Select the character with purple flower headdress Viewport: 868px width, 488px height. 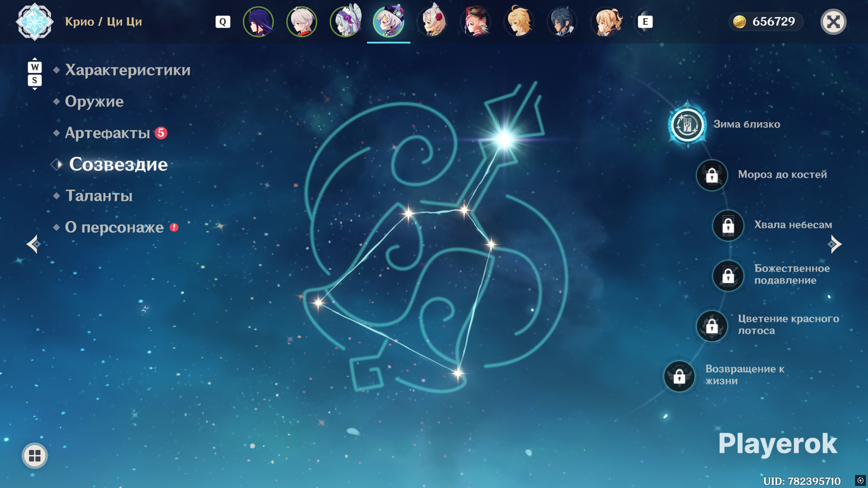346,22
